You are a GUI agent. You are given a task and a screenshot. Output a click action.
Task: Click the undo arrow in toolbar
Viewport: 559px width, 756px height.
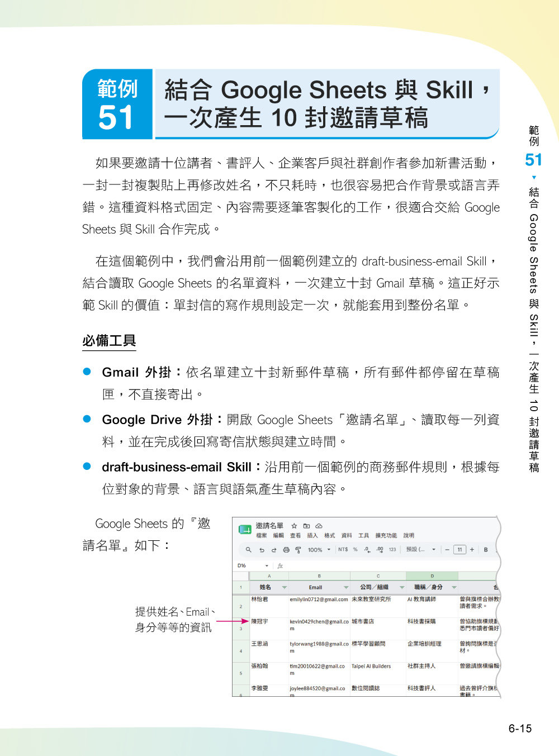(262, 550)
